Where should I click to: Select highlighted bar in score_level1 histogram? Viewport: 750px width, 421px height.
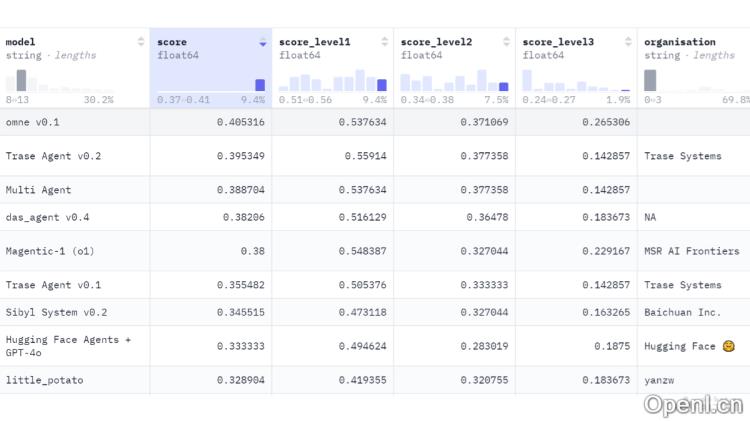pos(382,85)
